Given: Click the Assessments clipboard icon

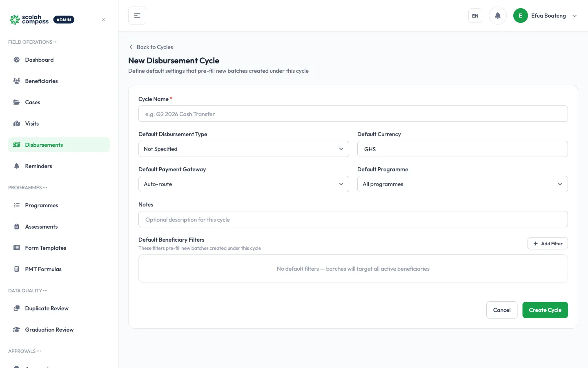Looking at the screenshot, I should [17, 227].
